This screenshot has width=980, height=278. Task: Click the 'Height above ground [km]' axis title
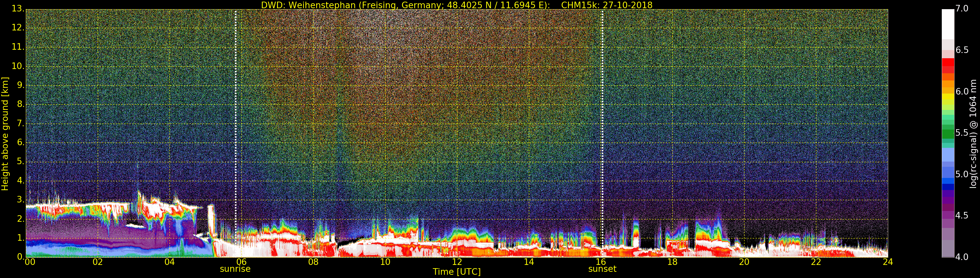[x=5, y=133]
